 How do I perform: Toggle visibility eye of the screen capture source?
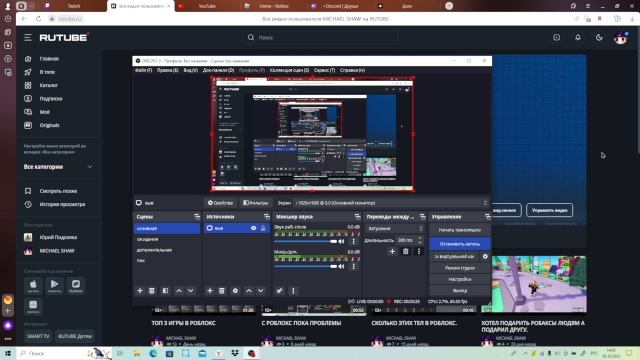tap(253, 228)
